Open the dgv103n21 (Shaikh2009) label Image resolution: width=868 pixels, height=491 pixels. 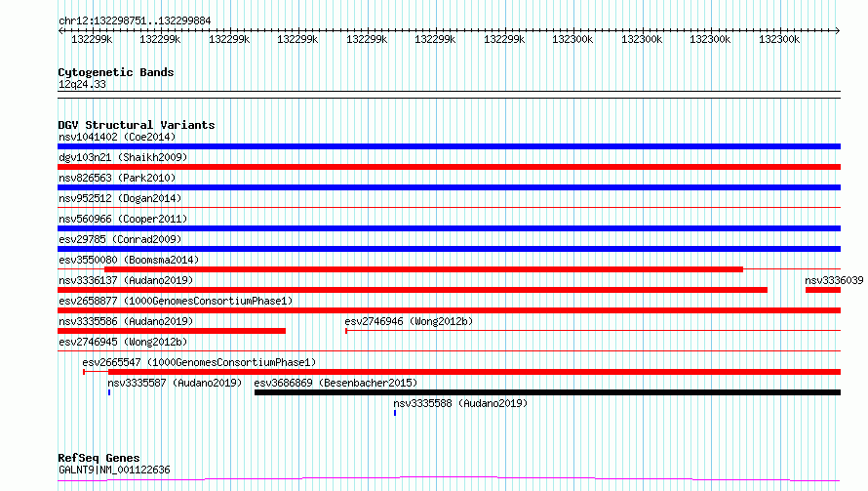(x=123, y=157)
